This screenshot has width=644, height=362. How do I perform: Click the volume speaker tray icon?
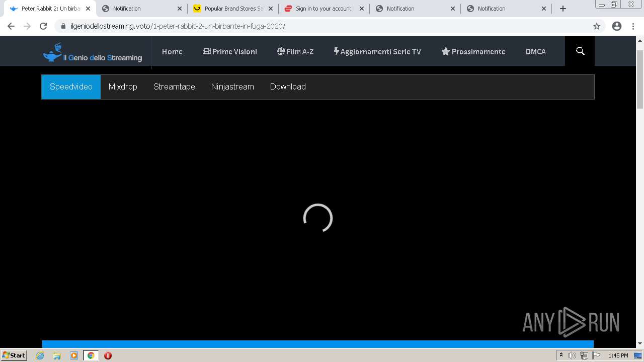tap(572, 355)
